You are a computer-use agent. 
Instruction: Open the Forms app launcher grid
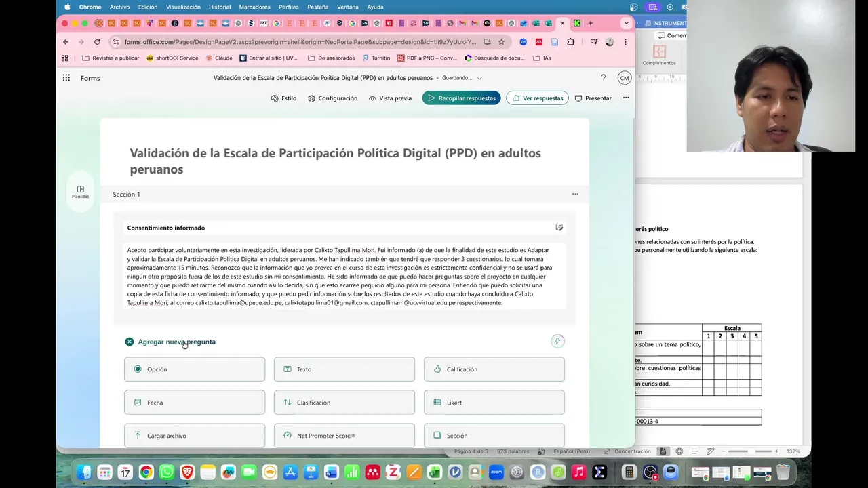(x=66, y=78)
